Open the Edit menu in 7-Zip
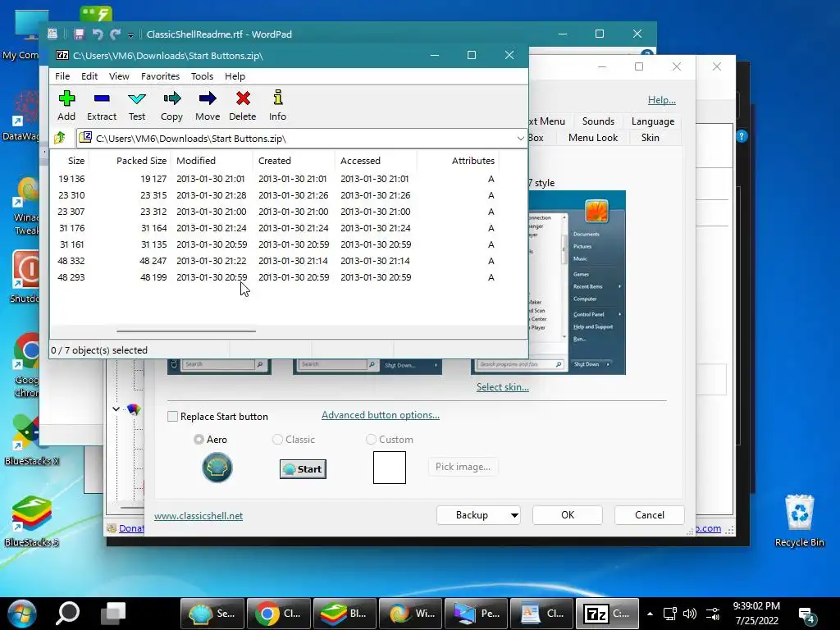The image size is (840, 630). (89, 76)
